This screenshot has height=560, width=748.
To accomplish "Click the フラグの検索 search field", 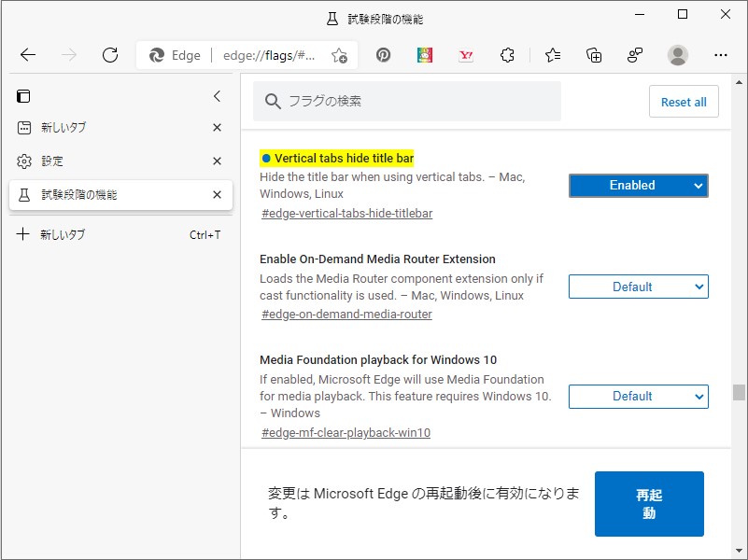I will click(x=407, y=101).
